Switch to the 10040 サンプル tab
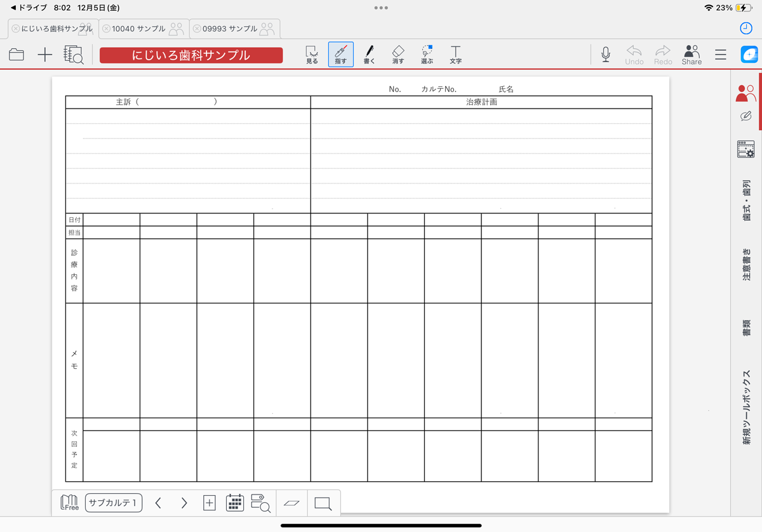The width and height of the screenshot is (762, 532). point(138,29)
